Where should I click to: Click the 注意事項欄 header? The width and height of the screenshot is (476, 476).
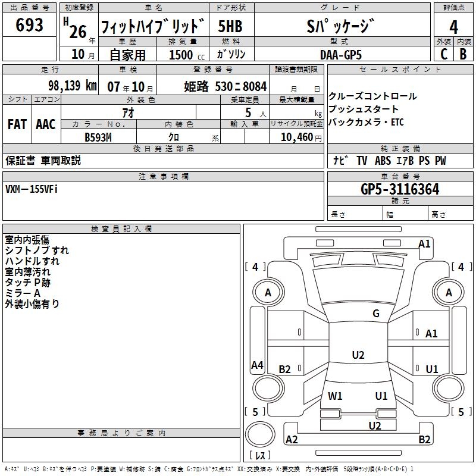pos(163,176)
